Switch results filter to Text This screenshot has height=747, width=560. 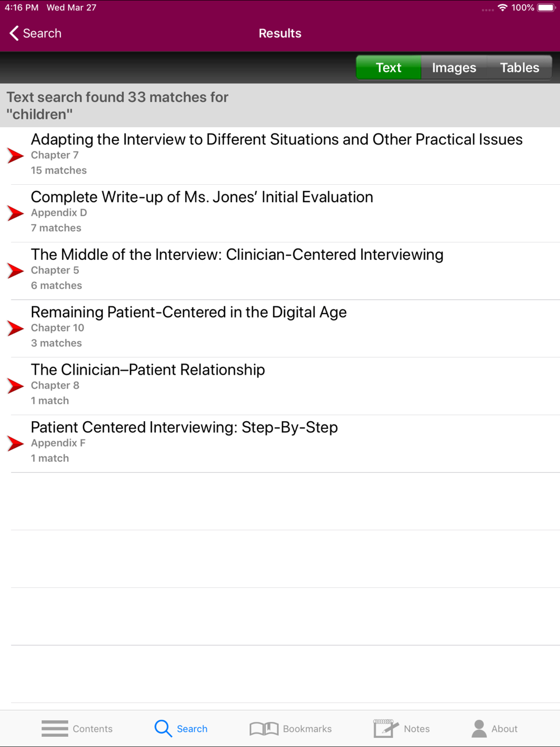389,68
